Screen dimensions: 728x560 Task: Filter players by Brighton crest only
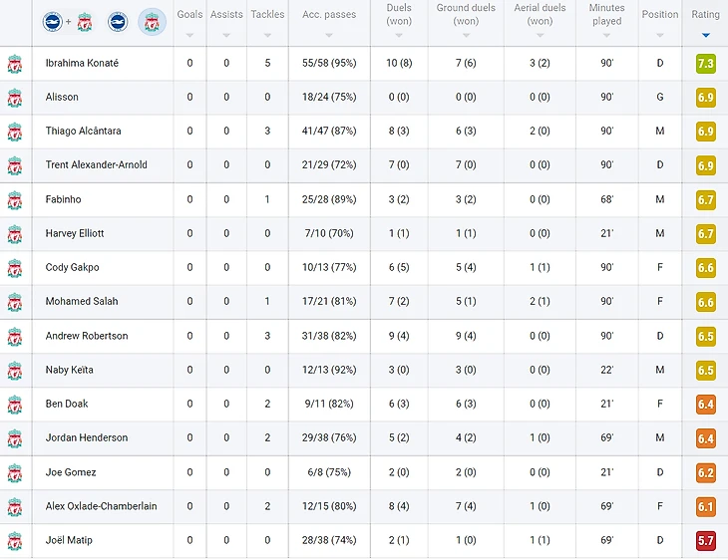coord(118,22)
